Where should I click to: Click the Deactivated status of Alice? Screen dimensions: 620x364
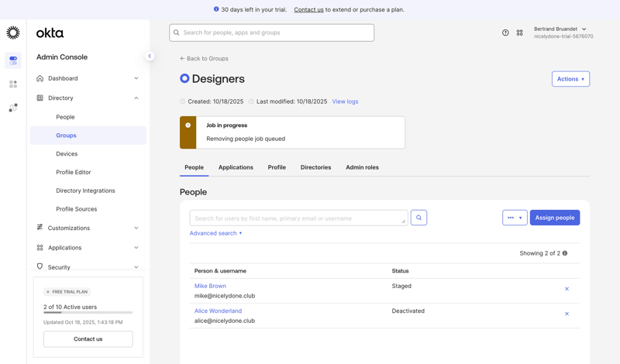(408, 311)
